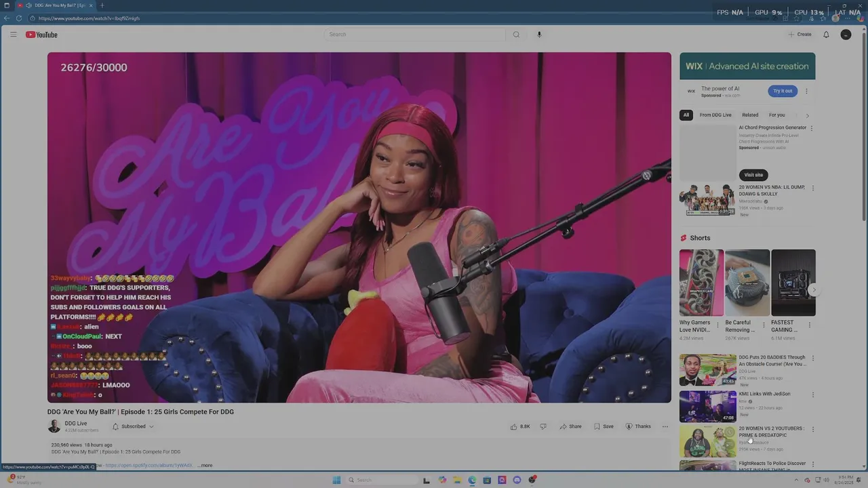
Task: Mute the tab via speaker icon
Action: tap(28, 5)
